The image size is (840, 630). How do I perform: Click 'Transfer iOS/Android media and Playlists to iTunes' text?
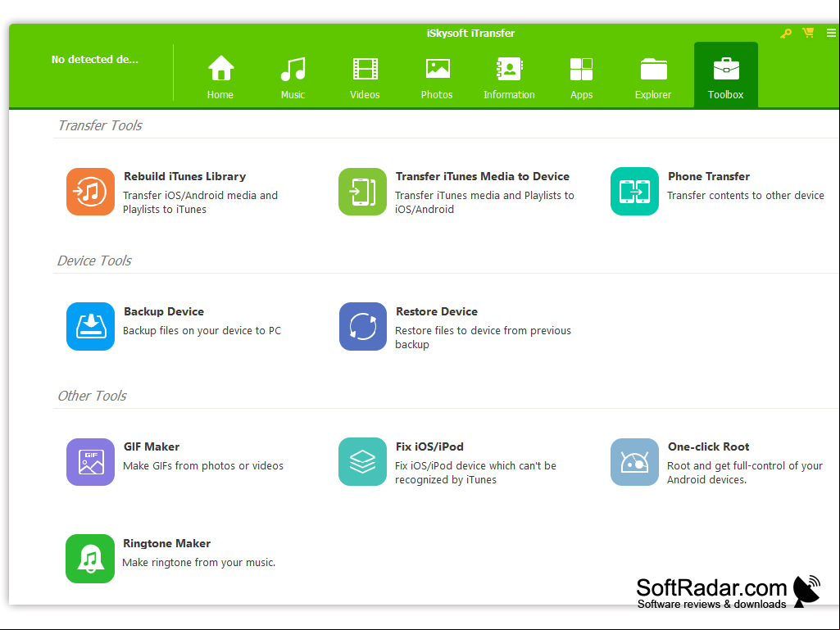(200, 202)
